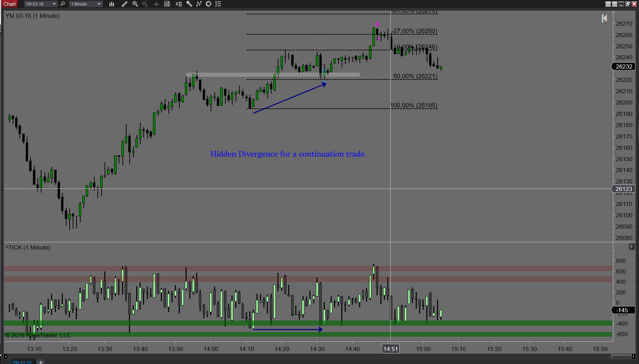Click the magenta arrow marker above candle
The image size is (639, 364).
point(377,24)
